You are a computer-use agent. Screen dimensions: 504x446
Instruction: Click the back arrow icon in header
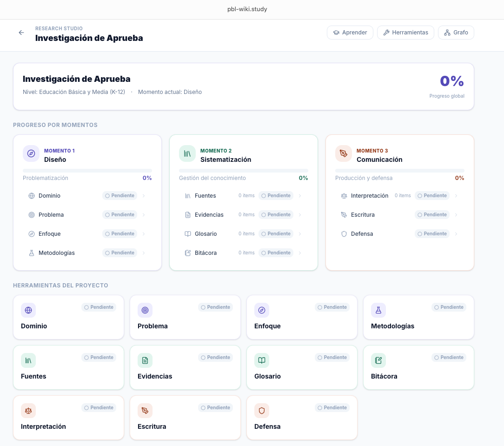tap(21, 33)
